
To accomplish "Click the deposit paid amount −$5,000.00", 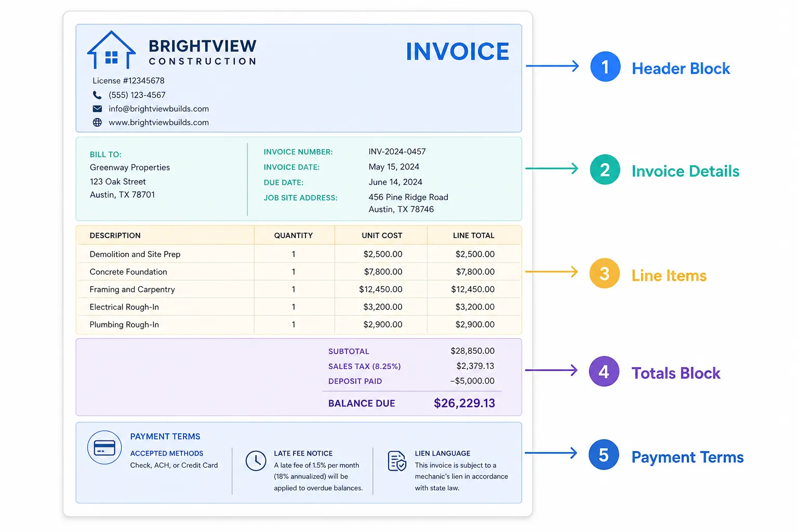I will coord(472,381).
